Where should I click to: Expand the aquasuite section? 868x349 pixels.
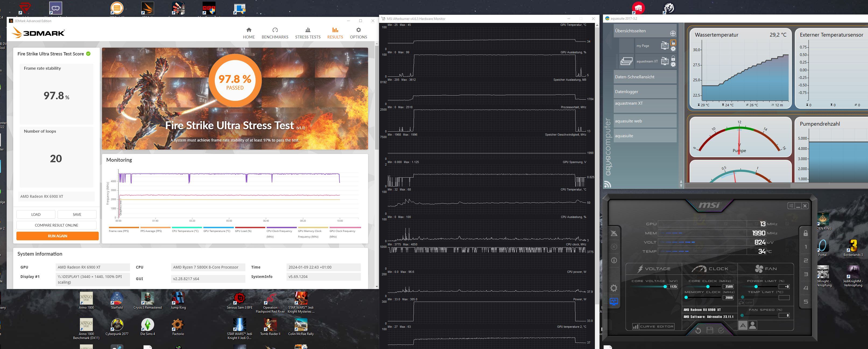[645, 136]
